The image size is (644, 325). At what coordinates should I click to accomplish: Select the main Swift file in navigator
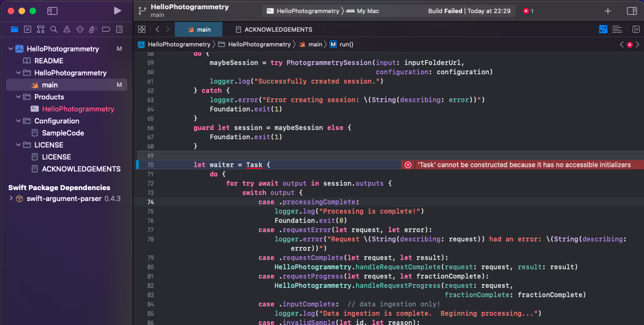coord(67,85)
